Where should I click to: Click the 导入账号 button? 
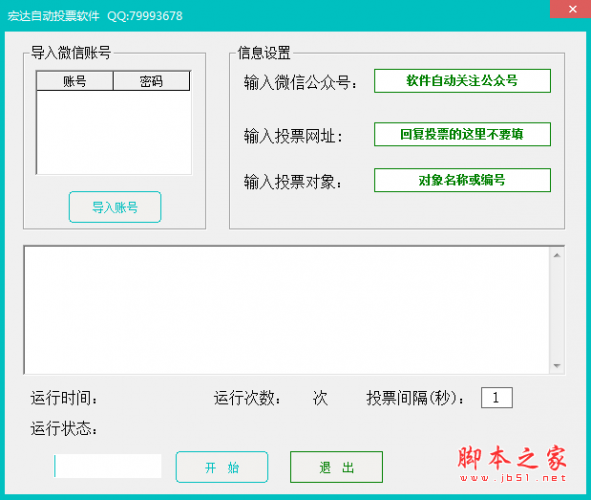pos(115,207)
